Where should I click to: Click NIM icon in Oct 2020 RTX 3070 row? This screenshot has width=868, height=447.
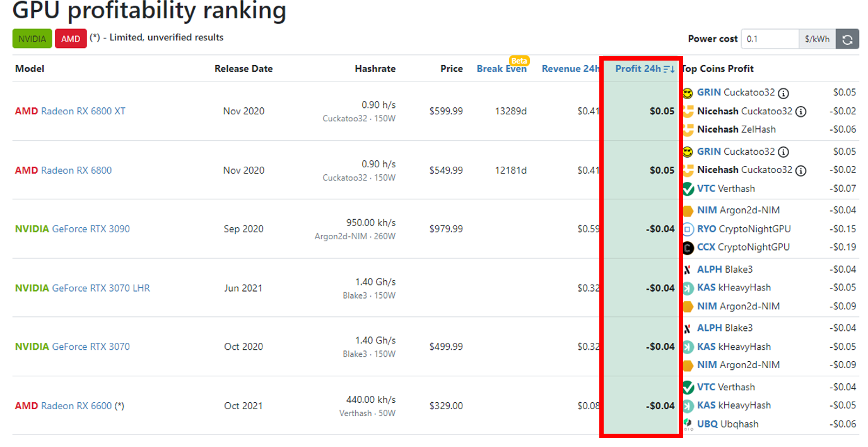pos(688,365)
